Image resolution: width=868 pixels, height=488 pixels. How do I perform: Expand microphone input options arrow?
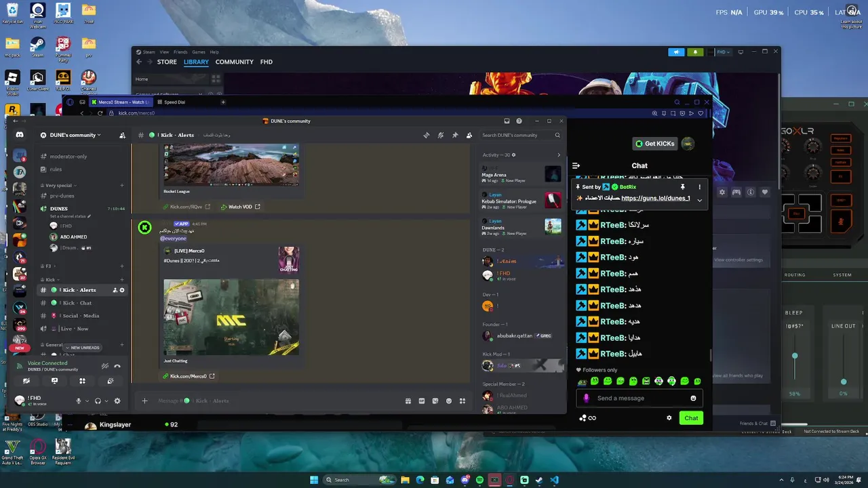click(86, 401)
